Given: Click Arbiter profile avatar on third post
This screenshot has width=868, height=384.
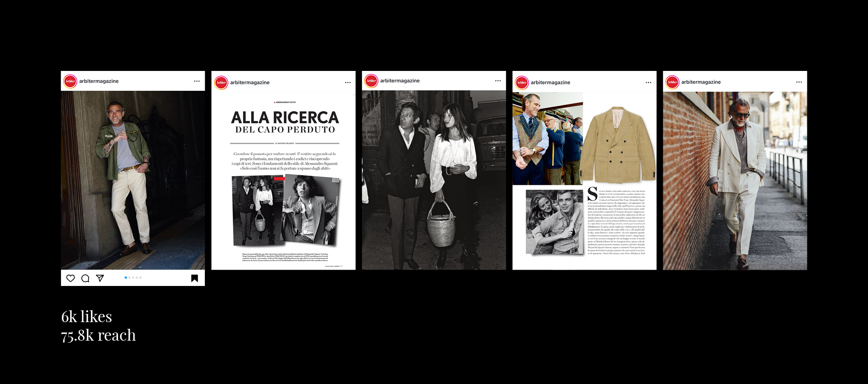Looking at the screenshot, I should pos(371,81).
